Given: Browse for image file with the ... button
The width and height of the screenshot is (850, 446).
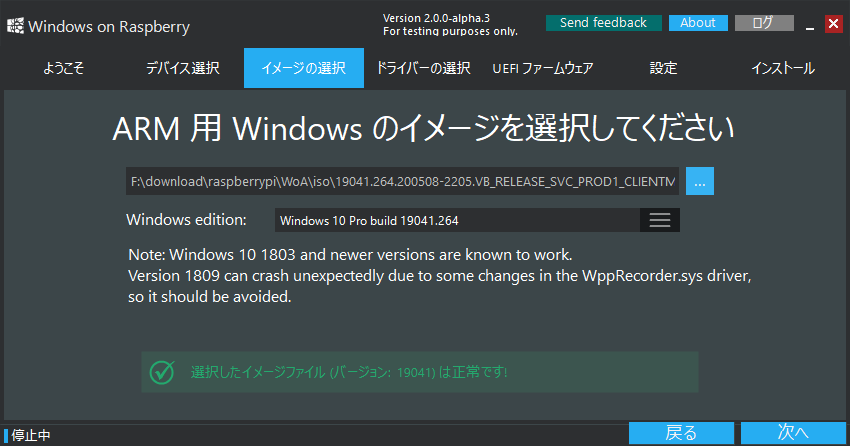Looking at the screenshot, I should point(700,181).
